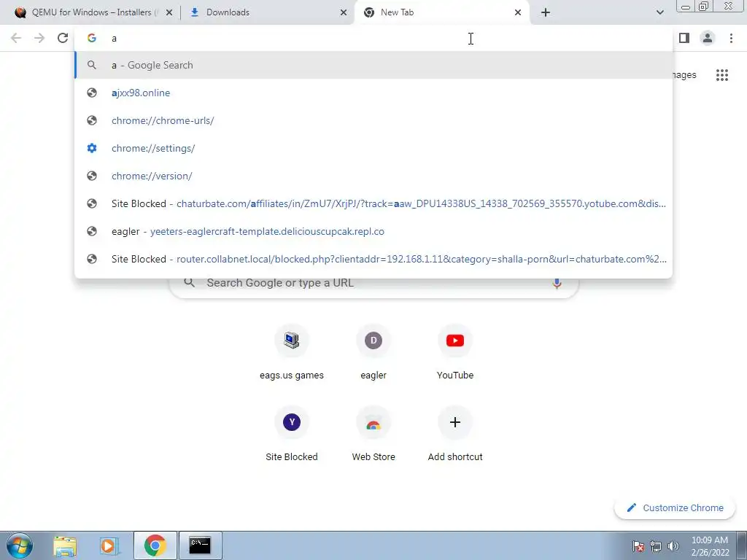Launch Windows Media Player from taskbar

(109, 545)
